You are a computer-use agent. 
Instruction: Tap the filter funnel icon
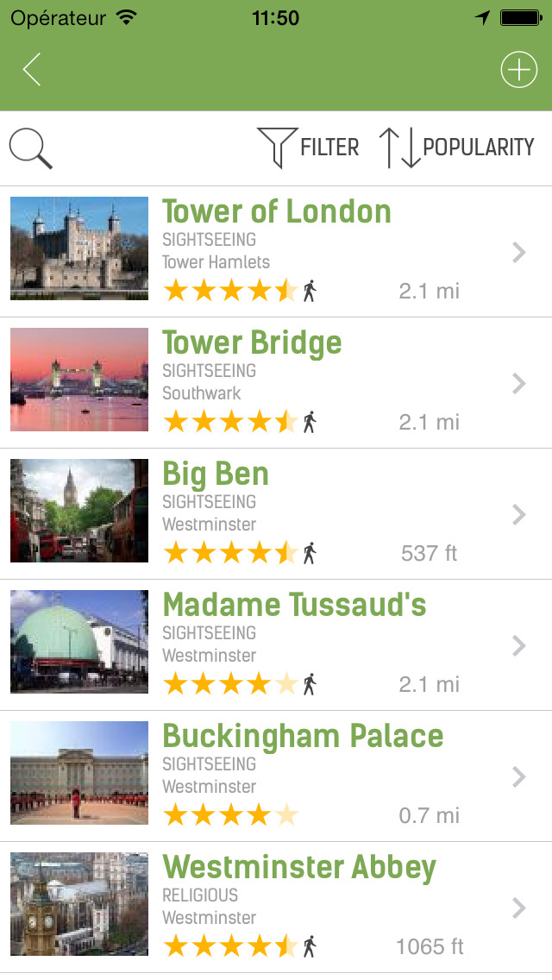point(277,147)
